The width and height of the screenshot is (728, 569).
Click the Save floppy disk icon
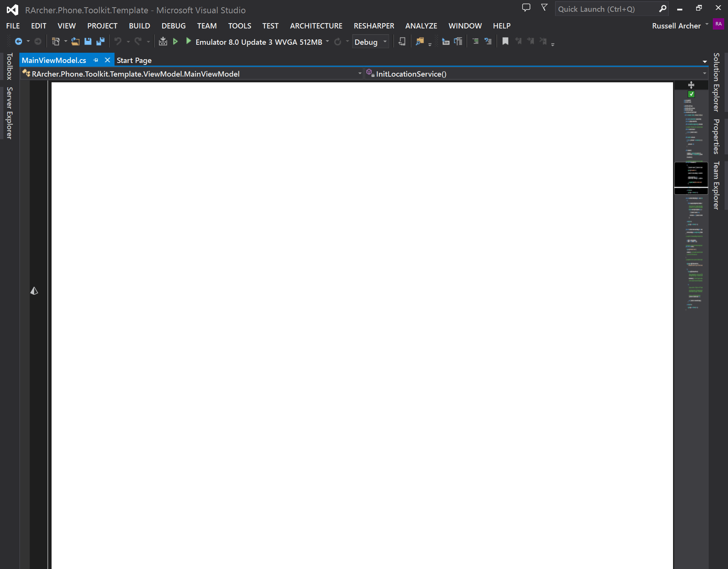click(x=88, y=41)
